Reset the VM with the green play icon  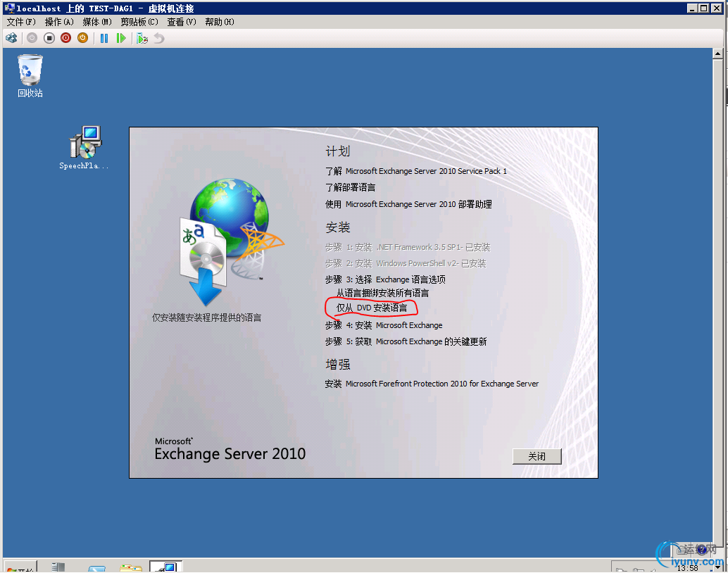(x=121, y=38)
